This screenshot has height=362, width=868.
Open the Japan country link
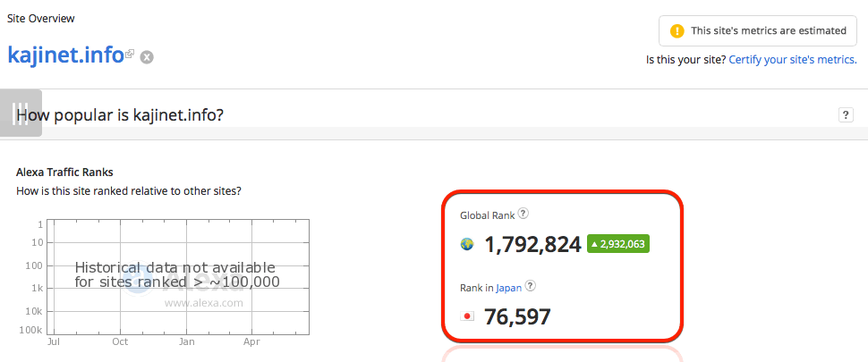pyautogui.click(x=508, y=287)
